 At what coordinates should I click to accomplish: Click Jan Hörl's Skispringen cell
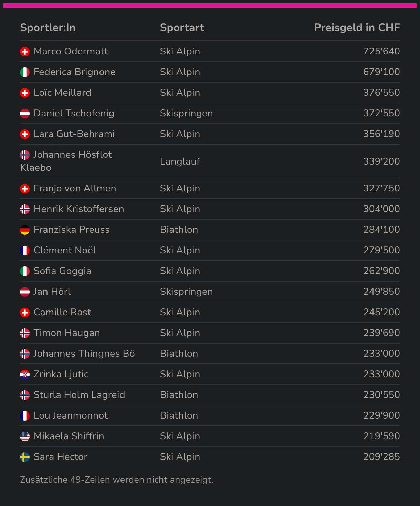tap(187, 292)
